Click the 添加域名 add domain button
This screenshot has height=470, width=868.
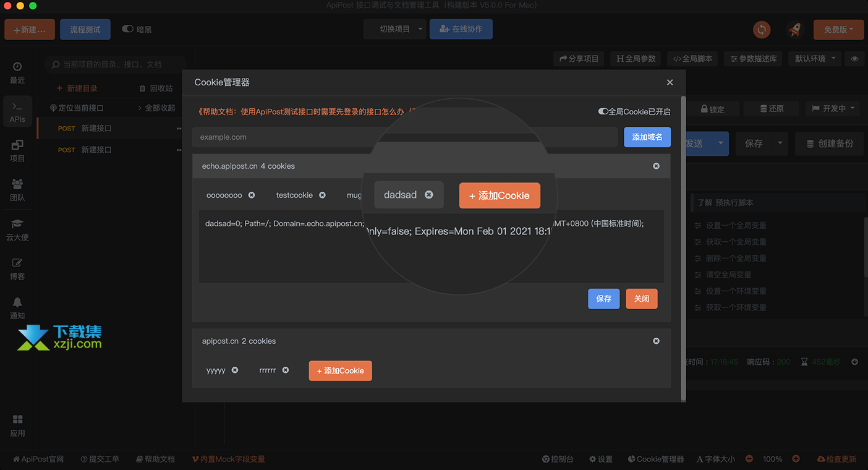coord(647,137)
